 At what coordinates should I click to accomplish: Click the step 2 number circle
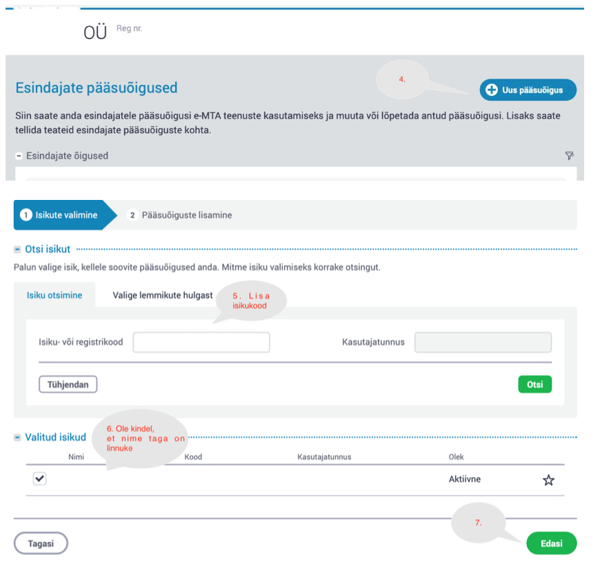(132, 215)
